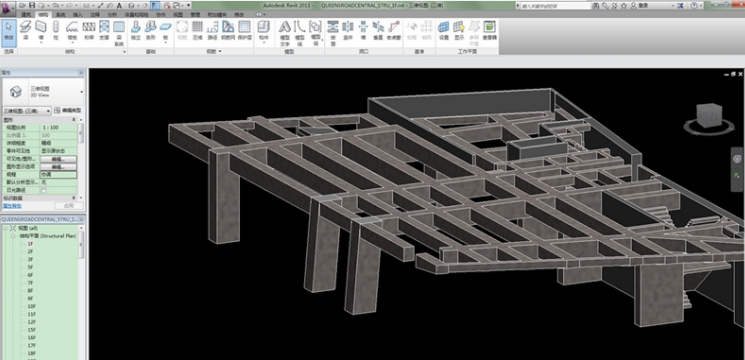Image resolution: width=745 pixels, height=360 pixels.
Task: Select the Beam System tool
Action: [x=119, y=32]
